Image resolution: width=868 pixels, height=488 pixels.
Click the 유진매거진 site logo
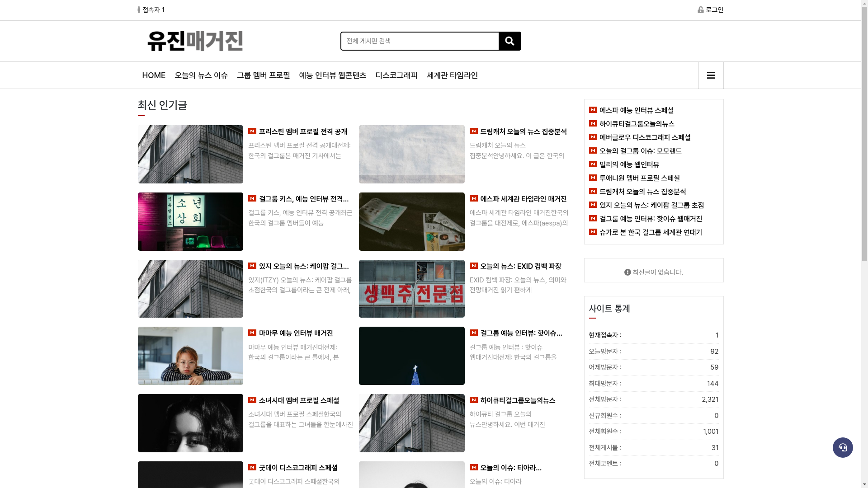(x=195, y=41)
